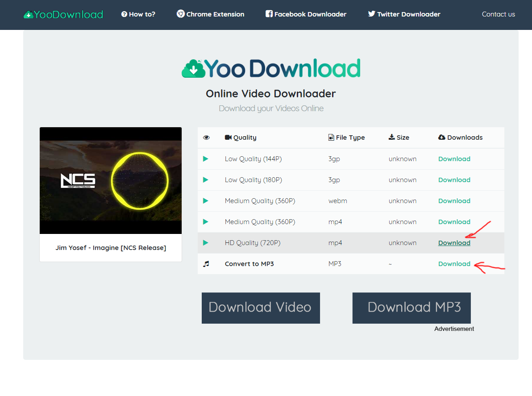The image size is (532, 396).
Task: Click the YooDownload logo in navbar
Action: tap(63, 14)
